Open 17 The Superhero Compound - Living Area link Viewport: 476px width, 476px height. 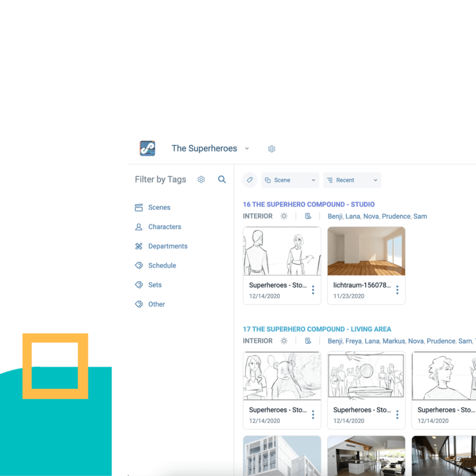click(x=317, y=329)
